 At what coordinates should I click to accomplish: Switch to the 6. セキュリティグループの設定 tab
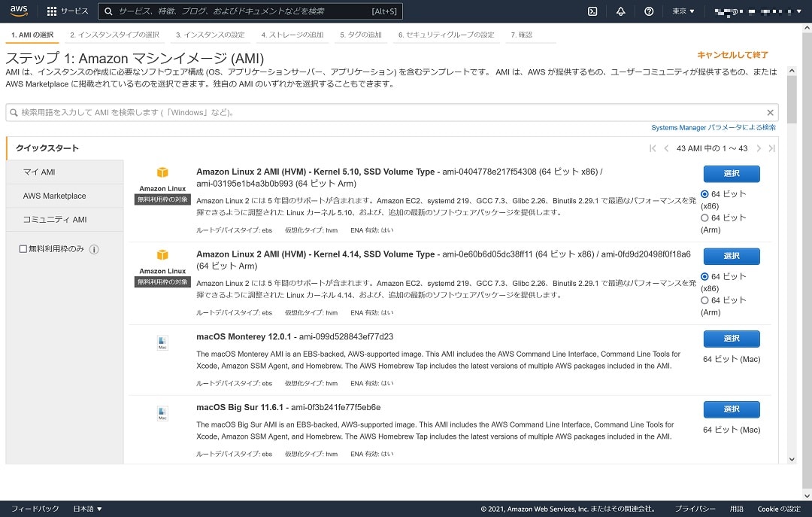(x=446, y=35)
